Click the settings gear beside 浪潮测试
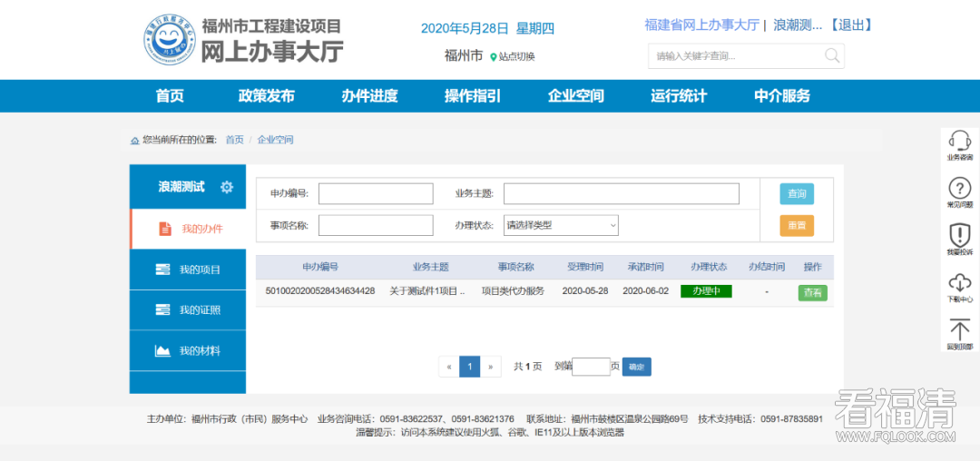 coord(227,187)
